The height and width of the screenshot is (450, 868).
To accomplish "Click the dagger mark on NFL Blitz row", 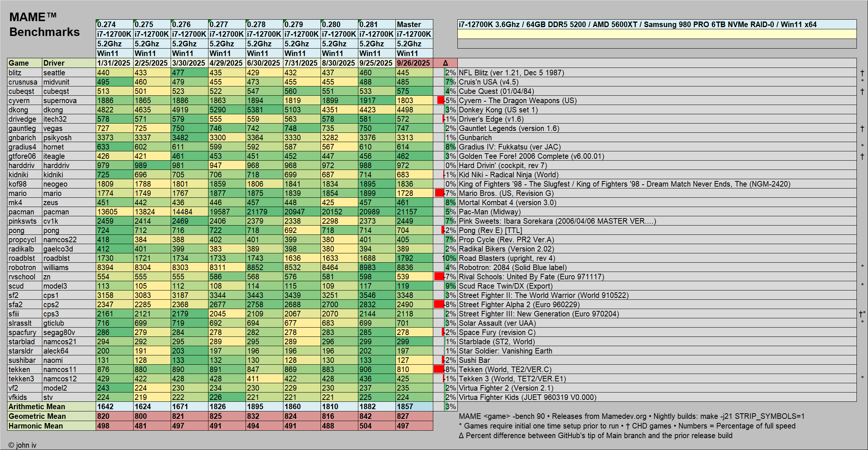I will coord(862,73).
